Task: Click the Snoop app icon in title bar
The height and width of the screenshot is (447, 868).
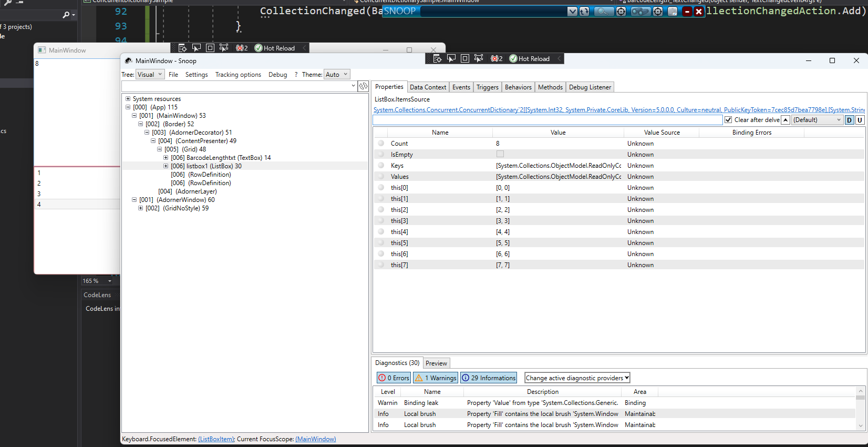Action: pyautogui.click(x=128, y=61)
